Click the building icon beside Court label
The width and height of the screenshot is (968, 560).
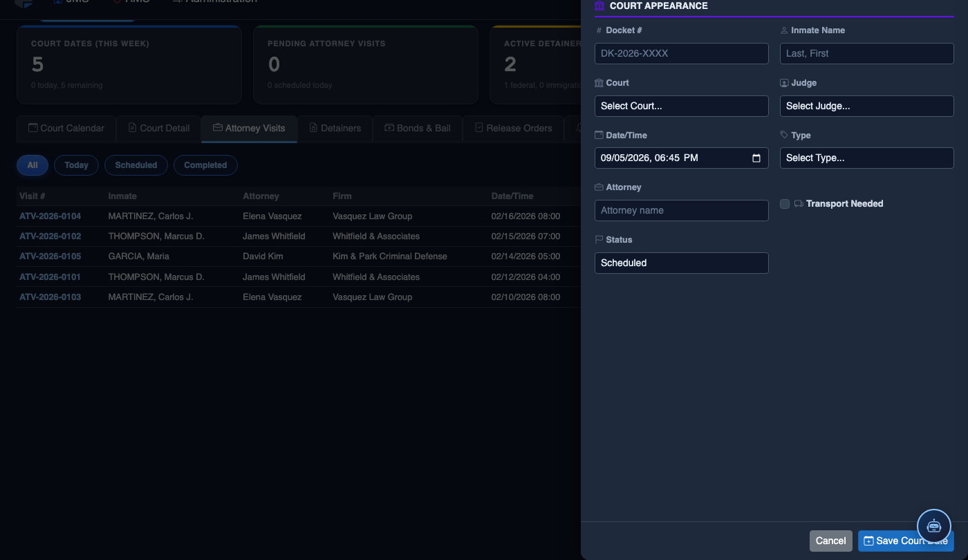[x=599, y=83]
